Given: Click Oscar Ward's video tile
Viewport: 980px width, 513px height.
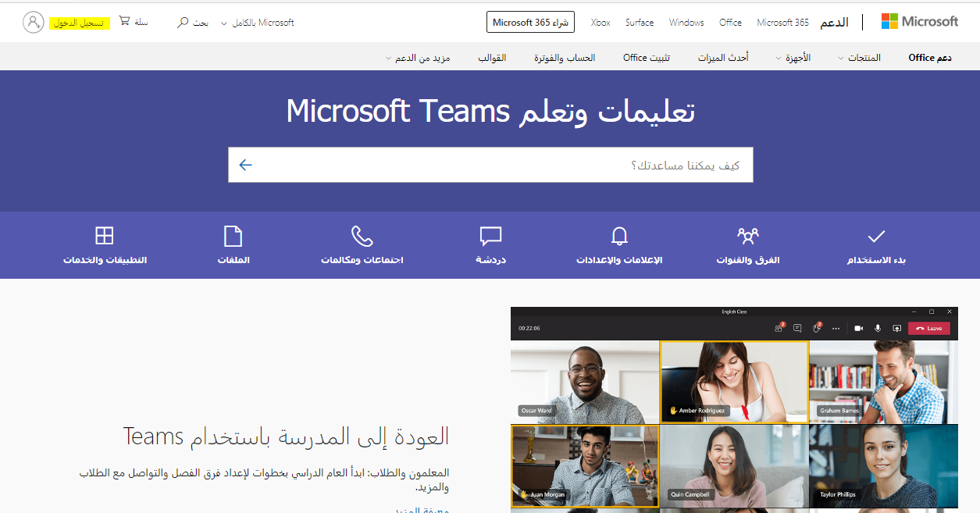Looking at the screenshot, I should pyautogui.click(x=585, y=382).
